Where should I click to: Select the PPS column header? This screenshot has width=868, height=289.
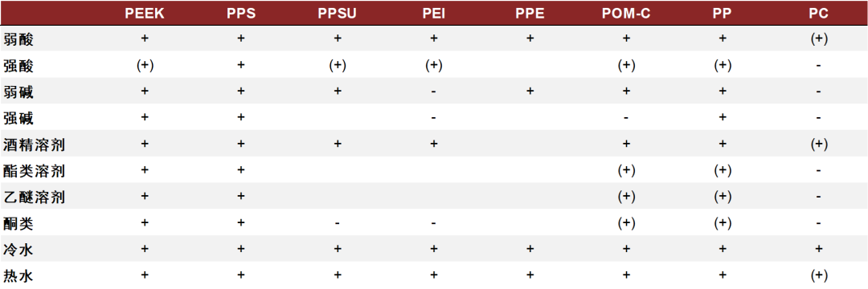pyautogui.click(x=241, y=14)
